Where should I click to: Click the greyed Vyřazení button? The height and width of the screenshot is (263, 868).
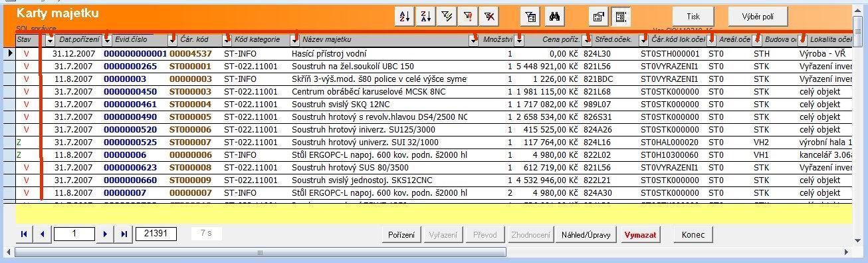click(444, 234)
